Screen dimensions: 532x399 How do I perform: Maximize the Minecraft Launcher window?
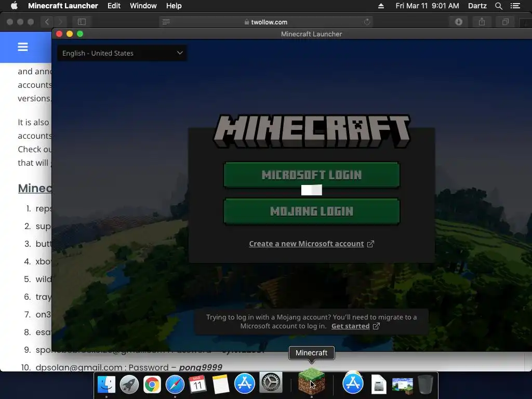coord(80,34)
